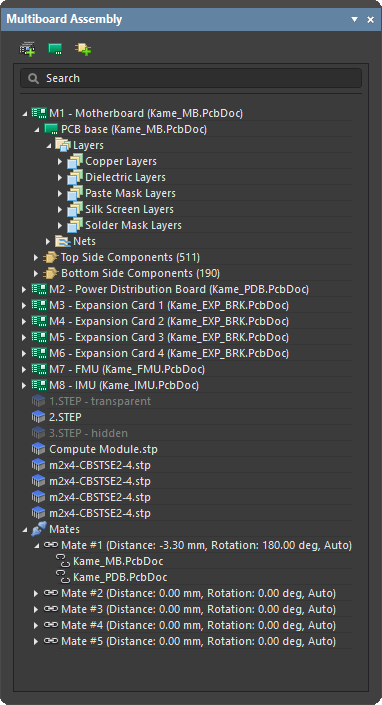Screen dimensions: 382x705
Task: Click the M8 - IMU board icon
Action: [39, 385]
